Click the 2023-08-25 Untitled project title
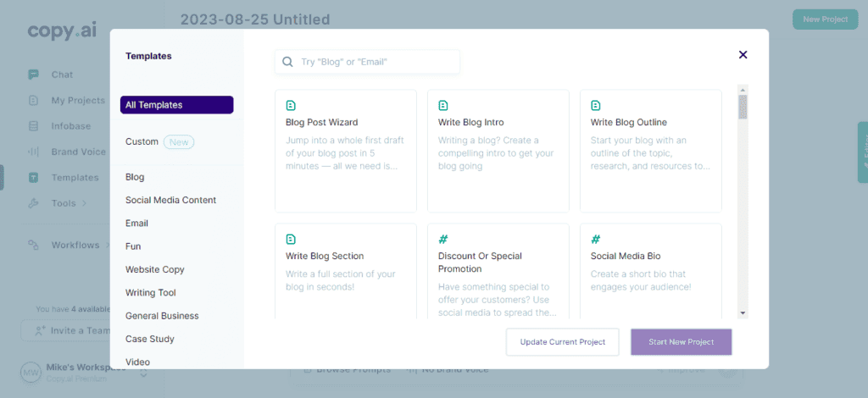The image size is (868, 398). (255, 20)
